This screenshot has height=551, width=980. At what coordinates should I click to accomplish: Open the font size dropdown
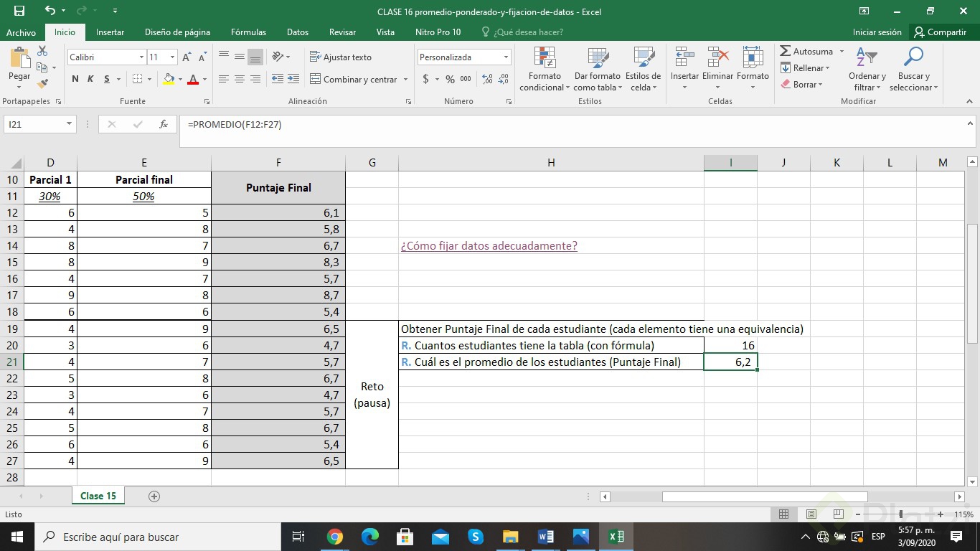pyautogui.click(x=171, y=56)
